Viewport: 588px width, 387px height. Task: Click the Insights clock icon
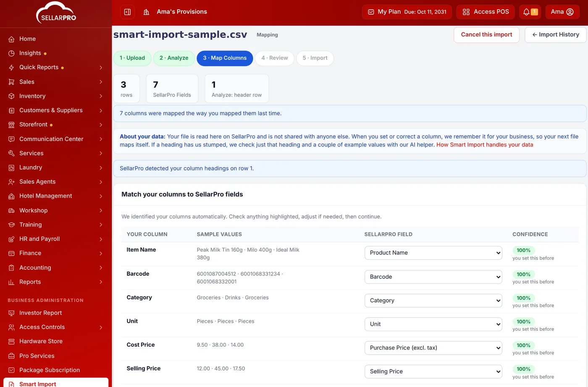[11, 53]
